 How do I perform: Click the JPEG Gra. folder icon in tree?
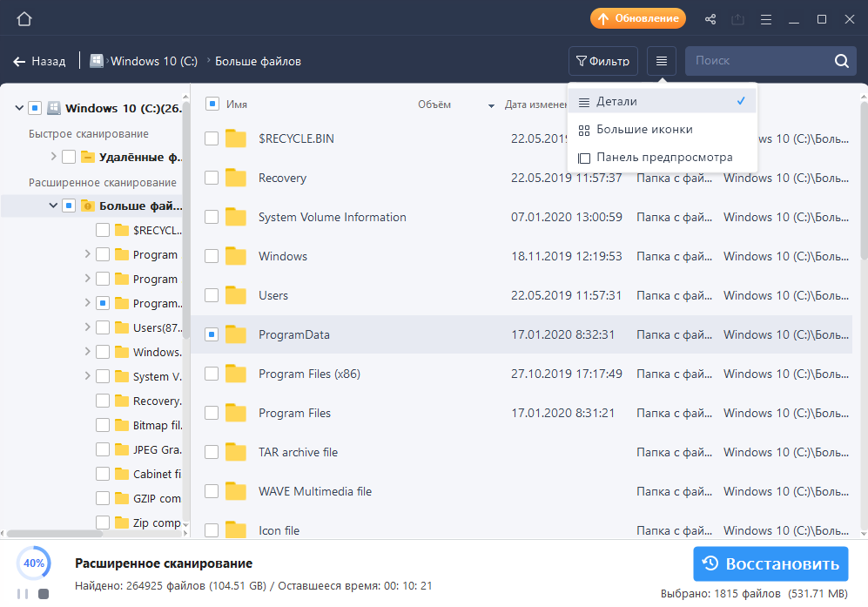pyautogui.click(x=122, y=449)
